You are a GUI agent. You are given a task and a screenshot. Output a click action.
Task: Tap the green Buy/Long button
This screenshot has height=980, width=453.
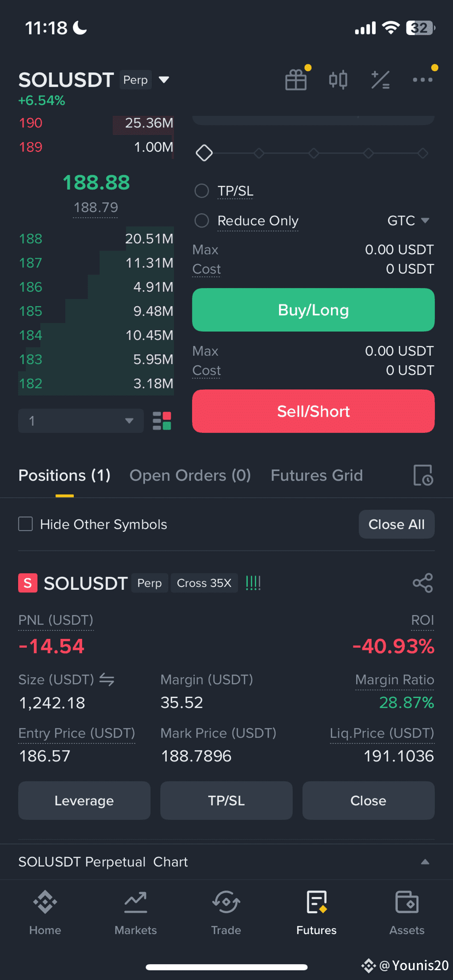[313, 310]
